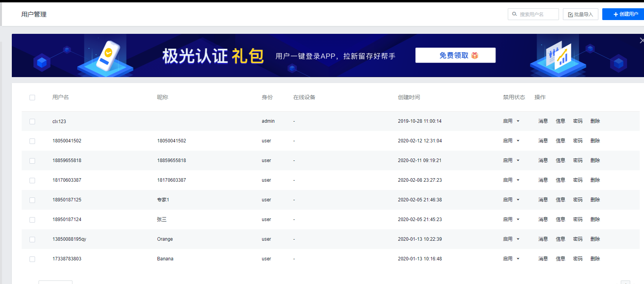Delete user 张三 via 删除 link

tap(595, 219)
